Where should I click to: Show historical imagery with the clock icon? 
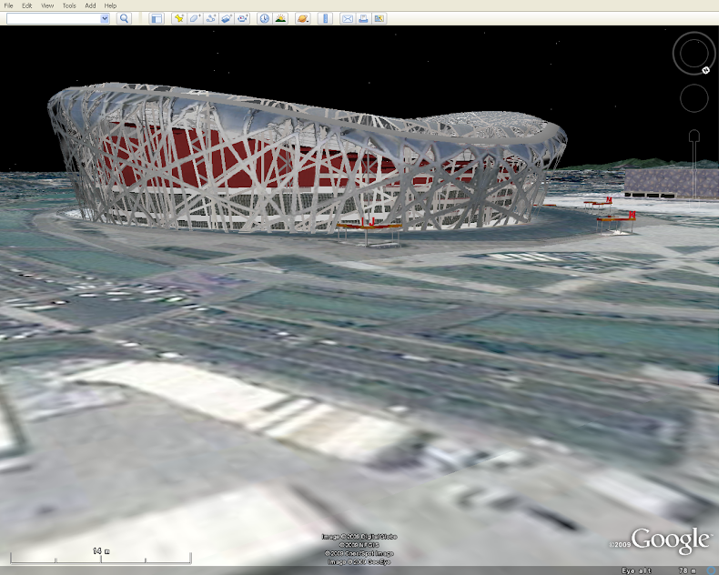(264, 18)
